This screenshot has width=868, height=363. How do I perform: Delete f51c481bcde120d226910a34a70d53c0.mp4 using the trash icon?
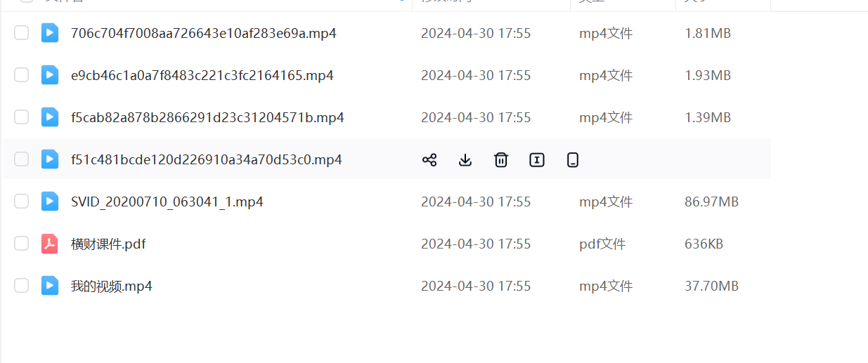(x=501, y=160)
